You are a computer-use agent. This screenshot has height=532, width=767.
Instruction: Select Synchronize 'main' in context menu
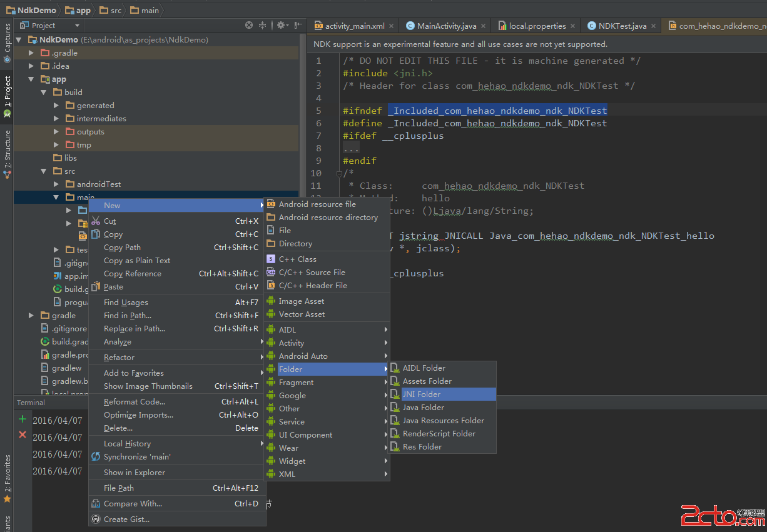pos(136,457)
